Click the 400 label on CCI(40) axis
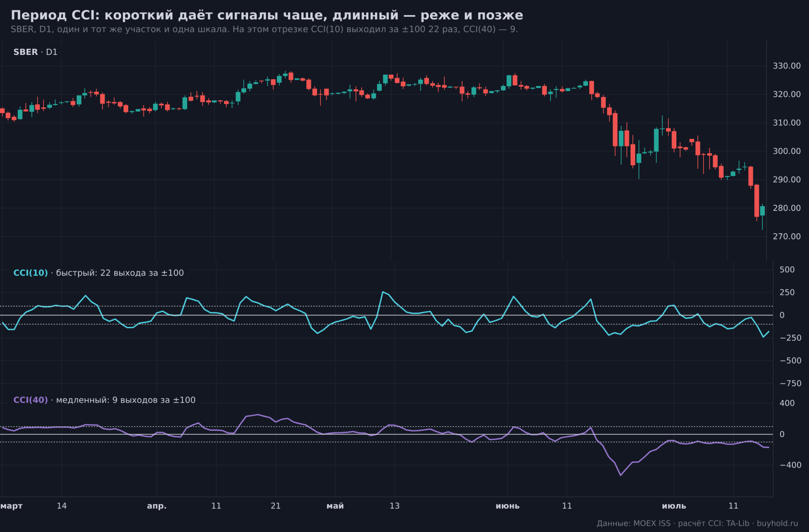This screenshot has width=809, height=532. (787, 403)
